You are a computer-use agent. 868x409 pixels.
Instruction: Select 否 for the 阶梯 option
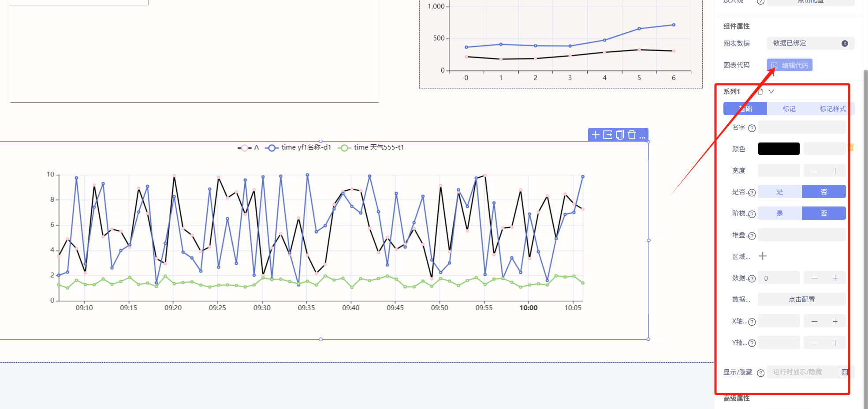tap(823, 213)
